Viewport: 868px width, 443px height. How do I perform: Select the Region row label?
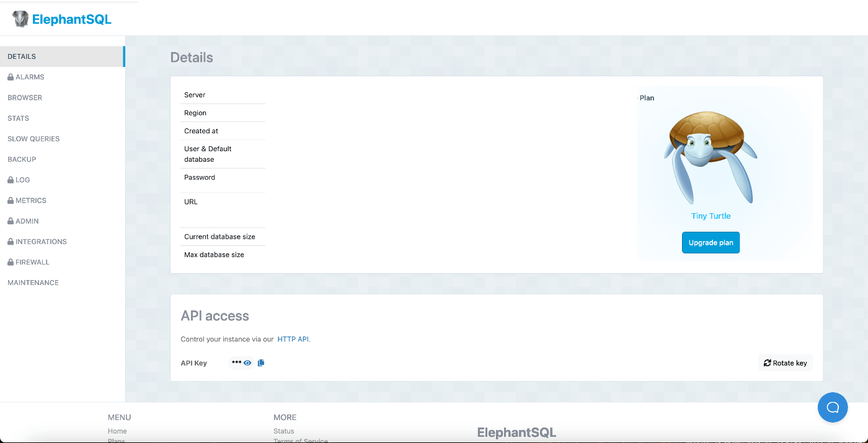tap(195, 113)
